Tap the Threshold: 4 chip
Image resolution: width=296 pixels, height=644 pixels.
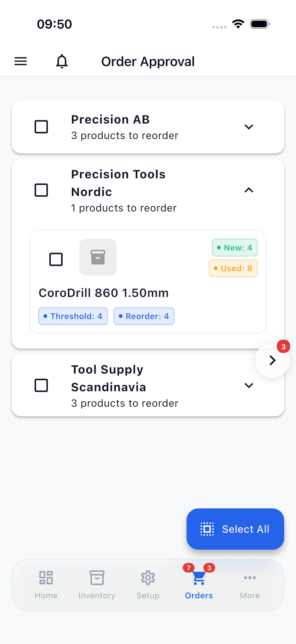(x=73, y=316)
